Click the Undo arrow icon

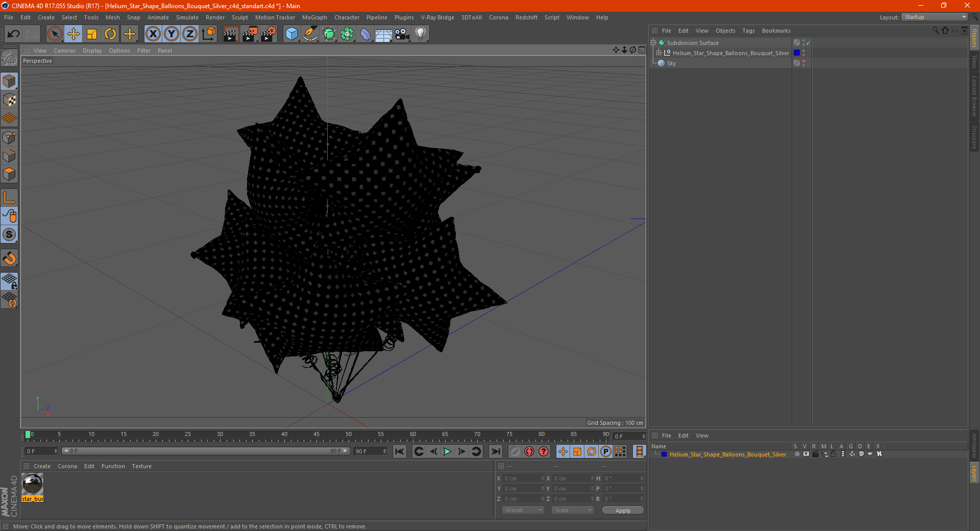pyautogui.click(x=13, y=34)
